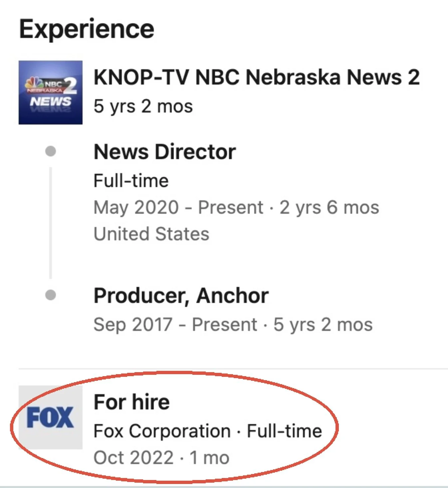The height and width of the screenshot is (488, 448).
Task: Open the For hire position entry
Action: (132, 402)
